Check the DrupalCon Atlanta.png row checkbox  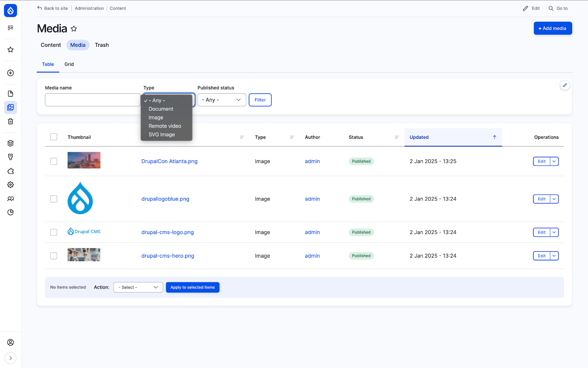[54, 161]
